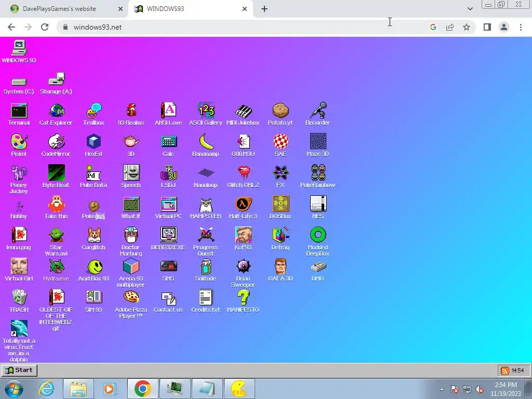Viewport: 532px width, 399px height.
Task: Reload the windows93.net page
Action: (45, 27)
